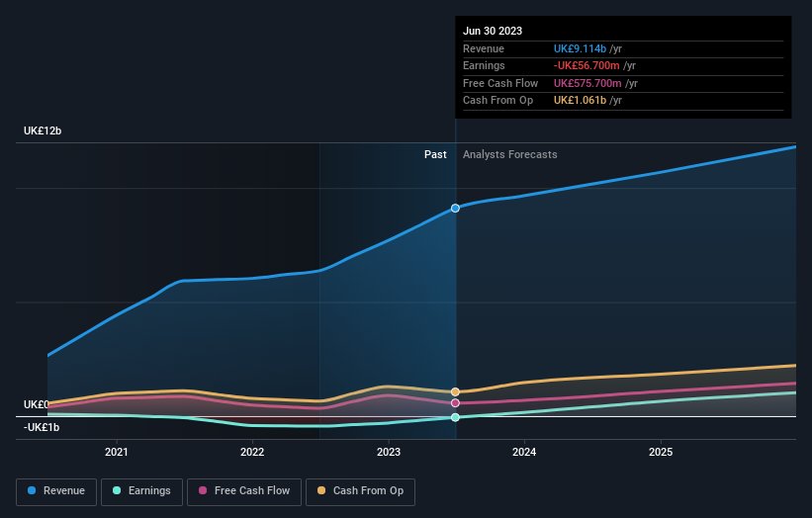Toggle the Cash From Op legend button
Screen dimensions: 812x518
coord(360,491)
